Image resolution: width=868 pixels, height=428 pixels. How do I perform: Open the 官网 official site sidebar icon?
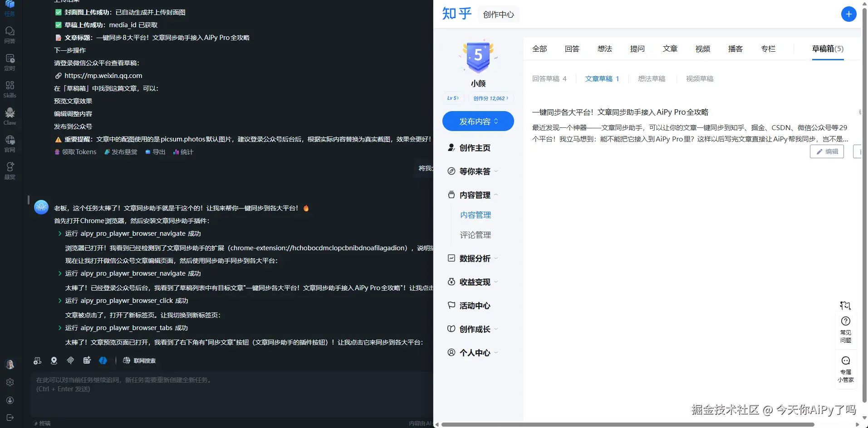10,144
